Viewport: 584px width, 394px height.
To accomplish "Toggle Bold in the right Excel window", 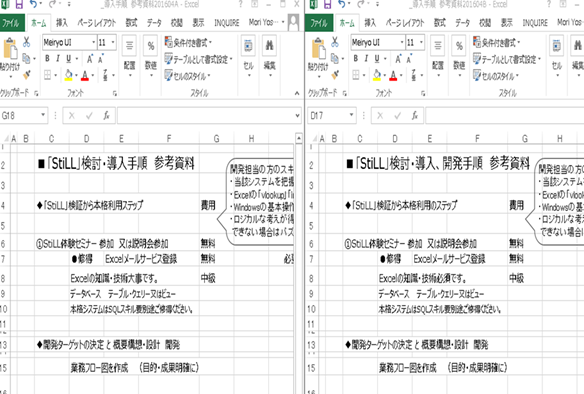I will coord(356,58).
